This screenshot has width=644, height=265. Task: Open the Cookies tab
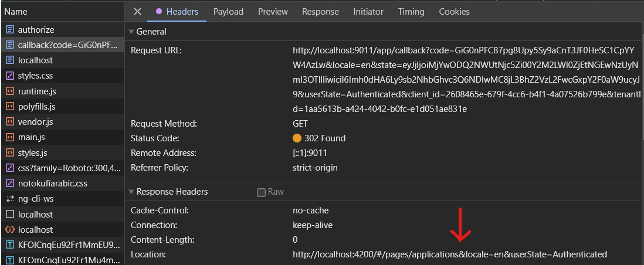[454, 12]
